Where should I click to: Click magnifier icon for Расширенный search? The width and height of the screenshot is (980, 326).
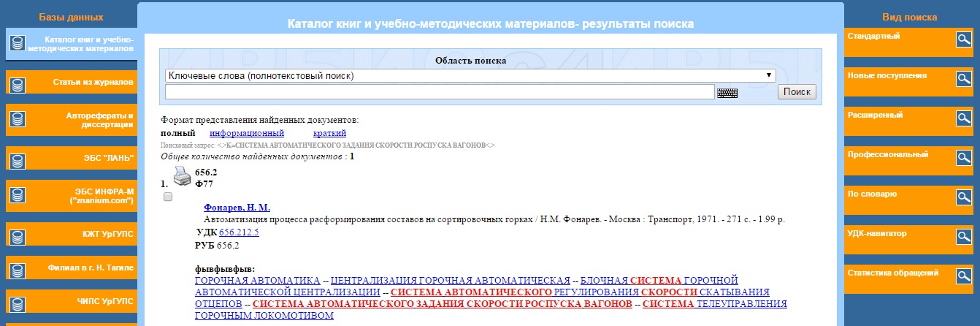(x=964, y=119)
